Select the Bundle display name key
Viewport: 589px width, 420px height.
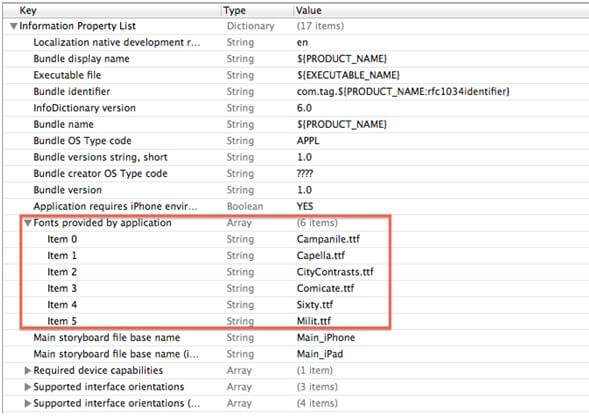(x=81, y=59)
